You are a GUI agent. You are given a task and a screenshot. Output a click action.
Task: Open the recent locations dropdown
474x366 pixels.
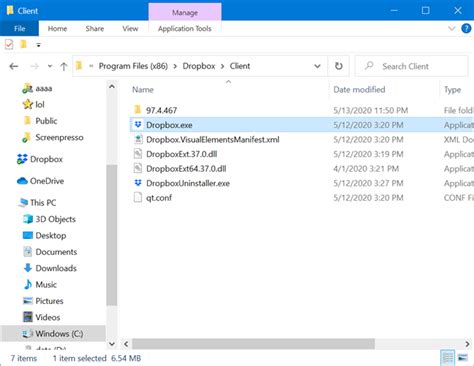coord(50,66)
